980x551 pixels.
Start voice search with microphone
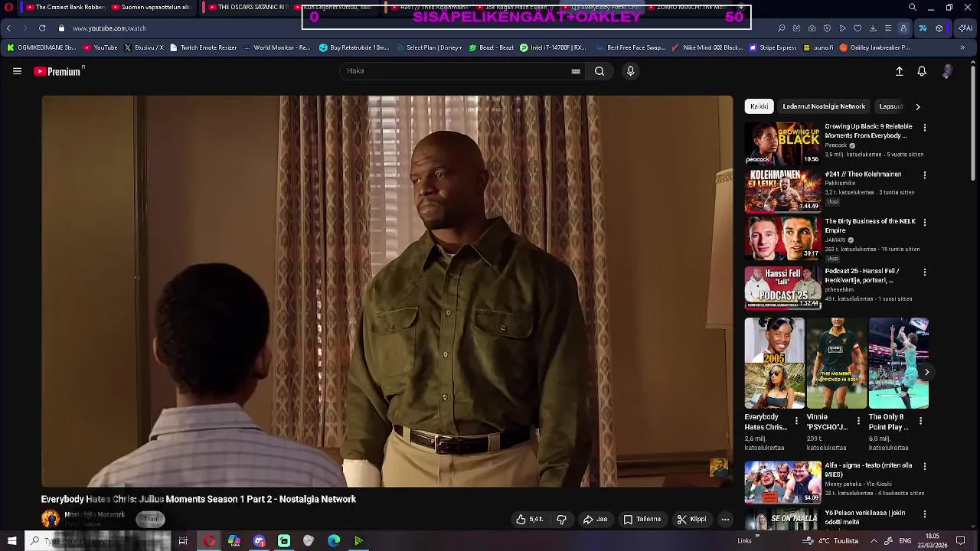[x=631, y=71]
